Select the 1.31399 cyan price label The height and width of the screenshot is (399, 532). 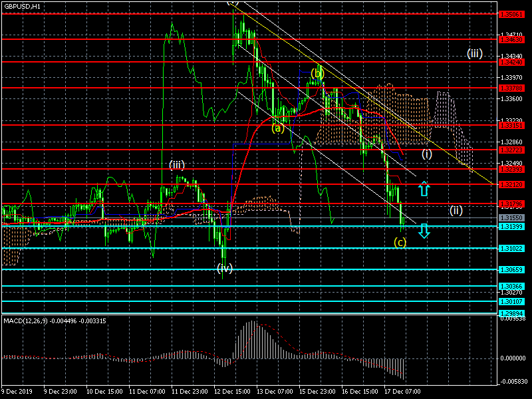[511, 226]
